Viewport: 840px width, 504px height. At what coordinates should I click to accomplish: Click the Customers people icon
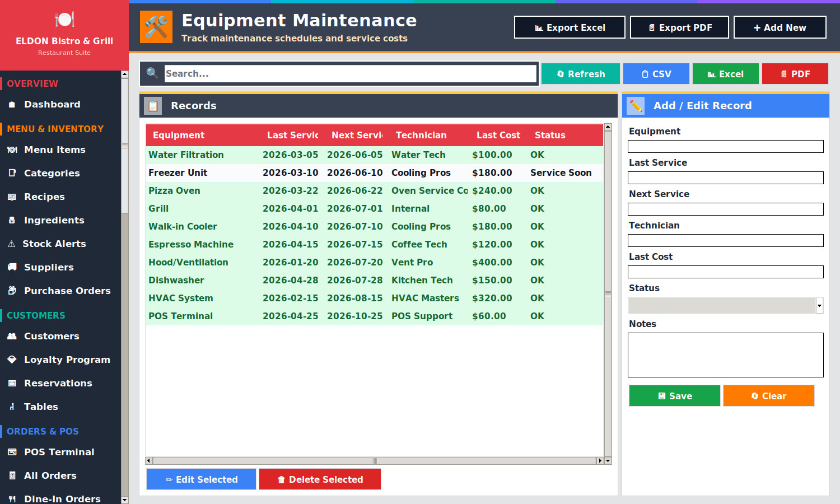12,337
